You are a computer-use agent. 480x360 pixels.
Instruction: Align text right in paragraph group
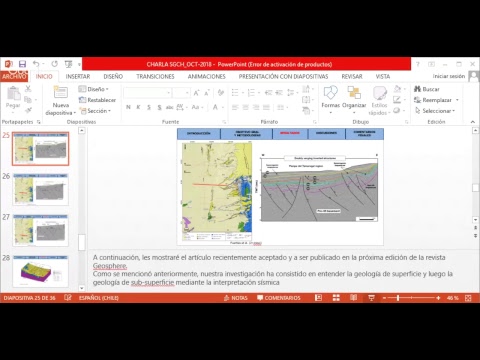(x=256, y=107)
